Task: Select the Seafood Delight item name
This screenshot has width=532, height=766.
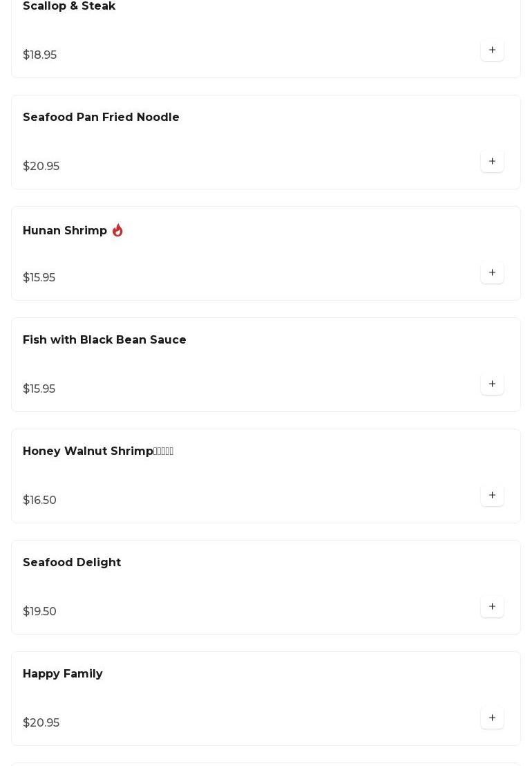Action: (72, 563)
